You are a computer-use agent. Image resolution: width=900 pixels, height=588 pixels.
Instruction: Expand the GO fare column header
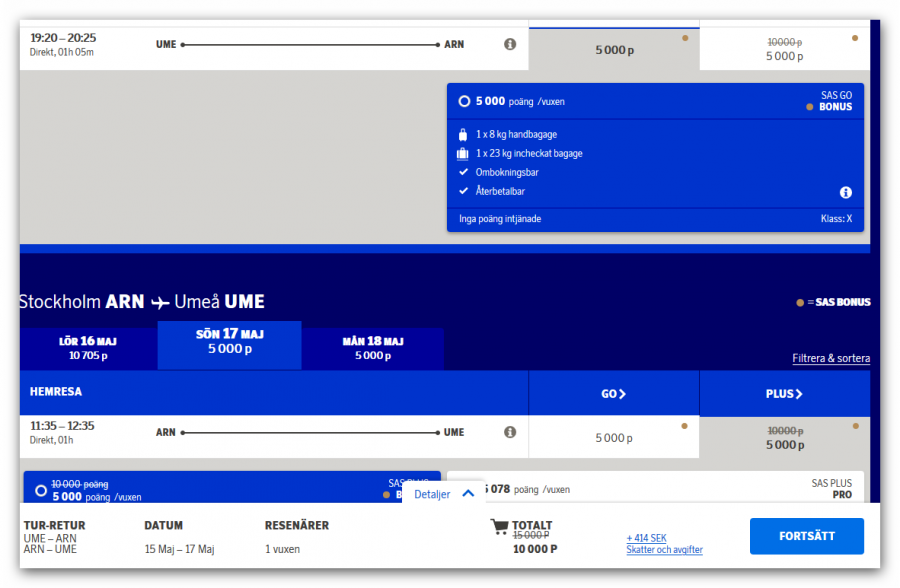click(613, 394)
